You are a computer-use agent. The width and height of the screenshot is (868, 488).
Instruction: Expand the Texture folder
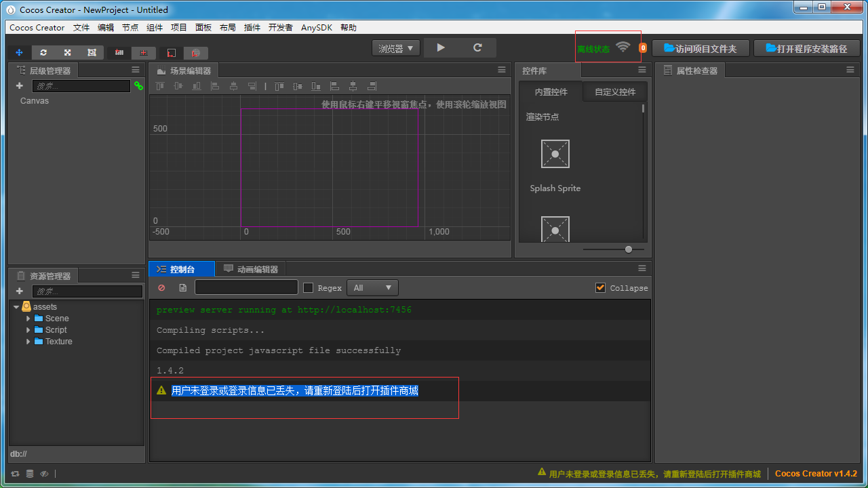point(28,342)
